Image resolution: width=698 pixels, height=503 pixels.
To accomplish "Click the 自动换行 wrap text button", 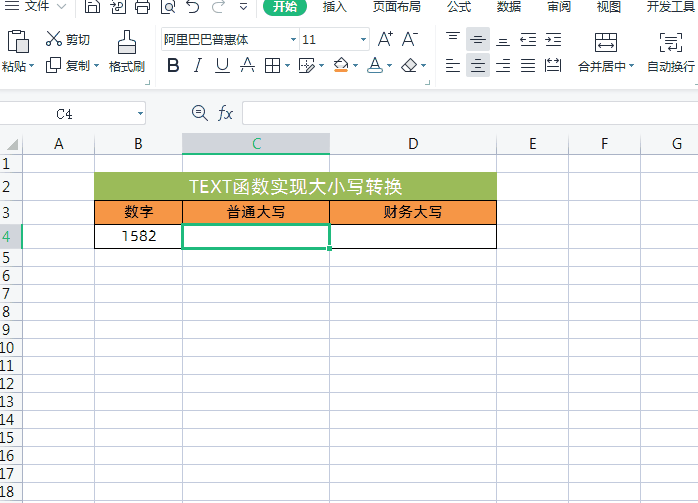I will point(670,52).
